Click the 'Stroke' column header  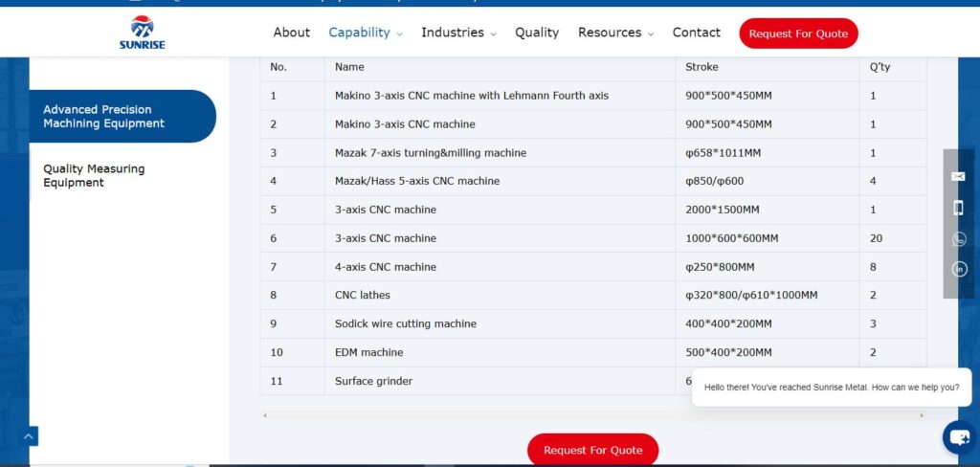(702, 67)
